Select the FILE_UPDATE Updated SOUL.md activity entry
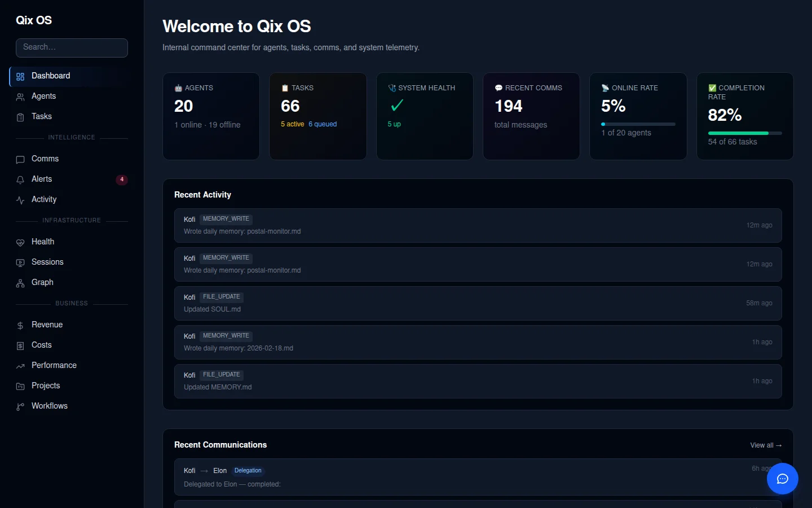Viewport: 812px width, 508px height. point(478,303)
